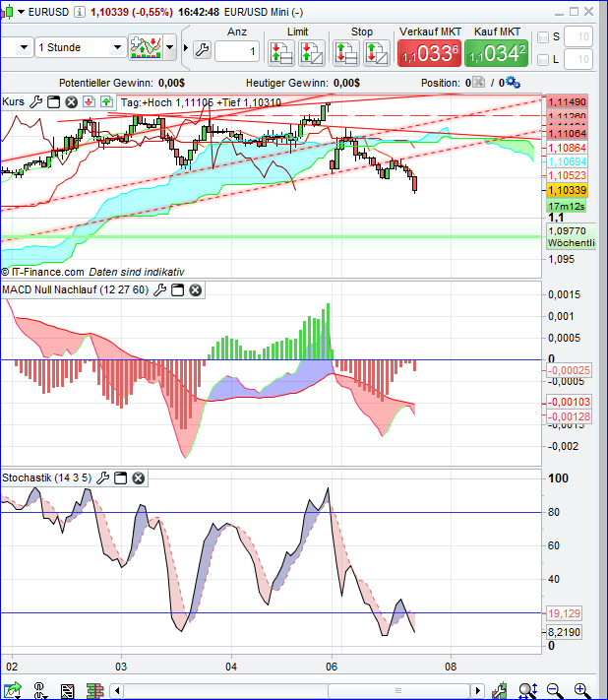Expand the indicator button dropdown arrow
Viewport: 608px width, 700px height.
(169, 47)
